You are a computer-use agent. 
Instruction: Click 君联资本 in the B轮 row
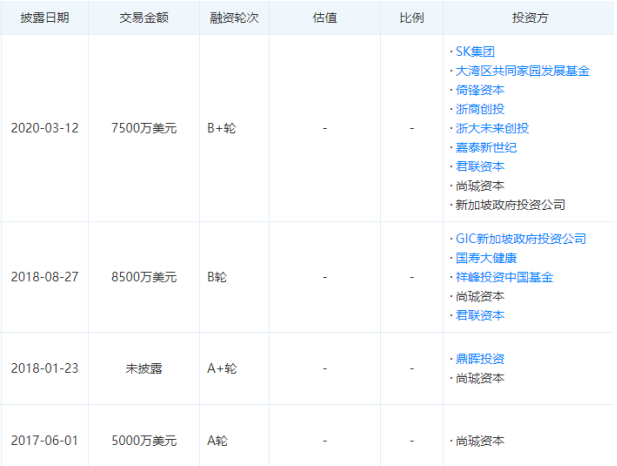pyautogui.click(x=480, y=315)
